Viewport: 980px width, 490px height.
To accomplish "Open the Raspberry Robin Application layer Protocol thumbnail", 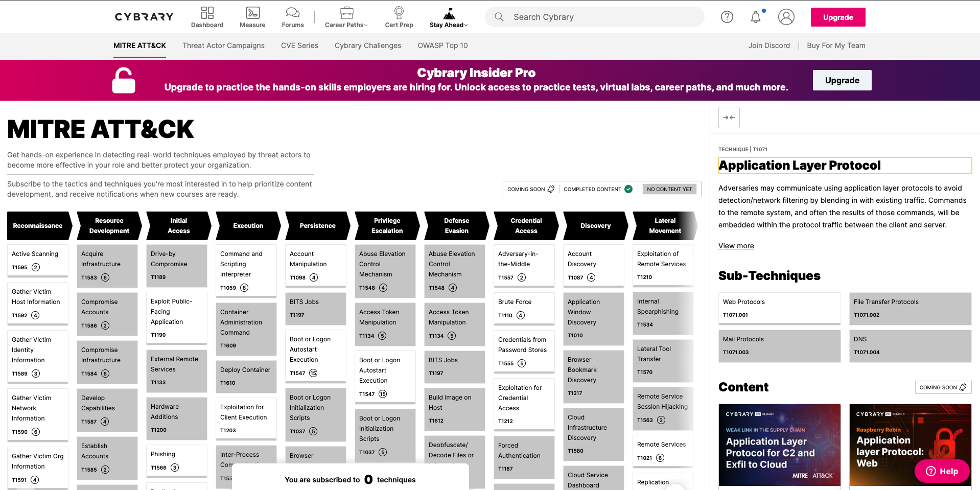I will pyautogui.click(x=910, y=445).
